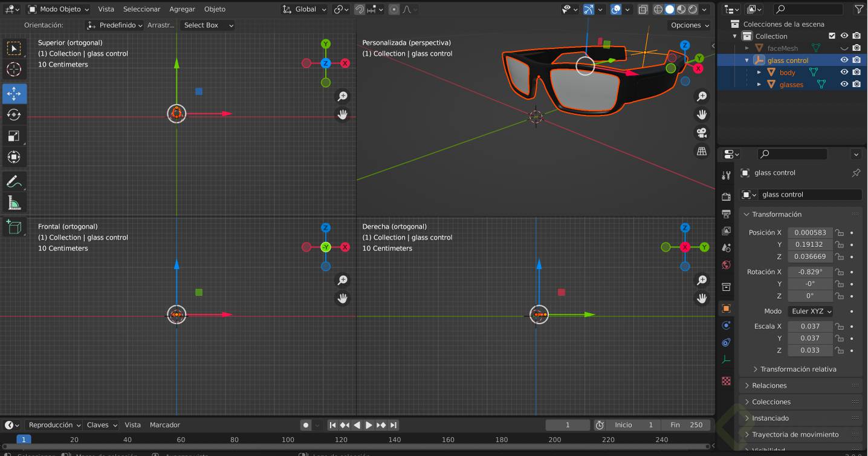Open Scene properties tab
Screen dimensions: 868x456
pos(727,248)
